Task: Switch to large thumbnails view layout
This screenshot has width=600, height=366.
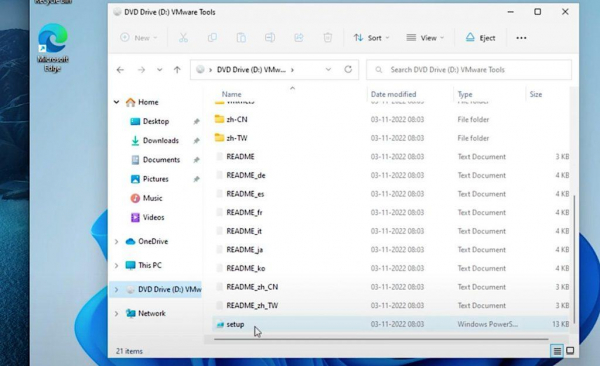Action: tap(570, 351)
